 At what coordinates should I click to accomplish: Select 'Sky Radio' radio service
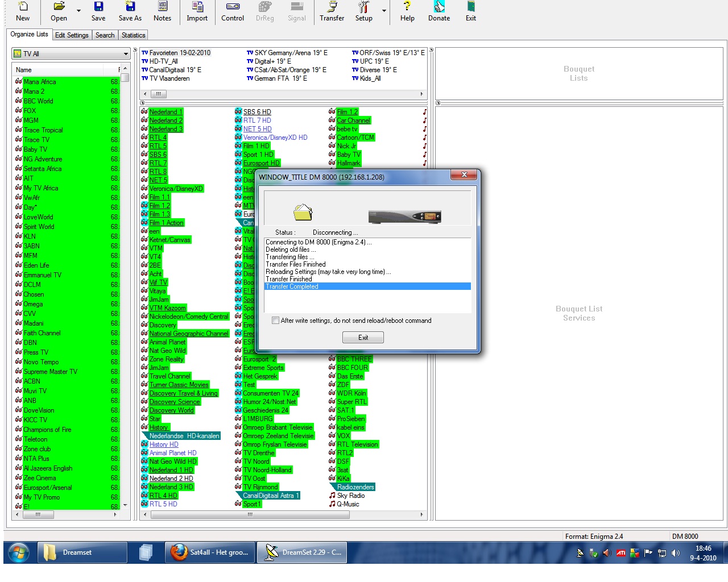tap(351, 496)
